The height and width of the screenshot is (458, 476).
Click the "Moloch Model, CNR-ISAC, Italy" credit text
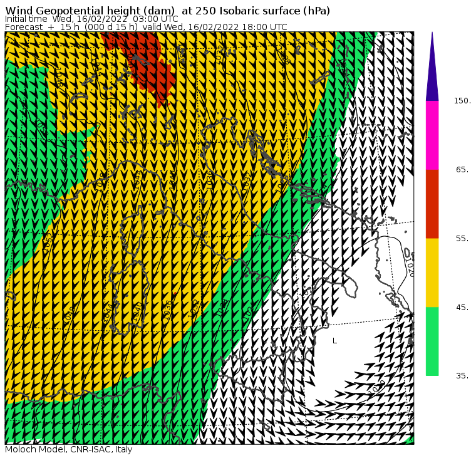pyautogui.click(x=69, y=449)
